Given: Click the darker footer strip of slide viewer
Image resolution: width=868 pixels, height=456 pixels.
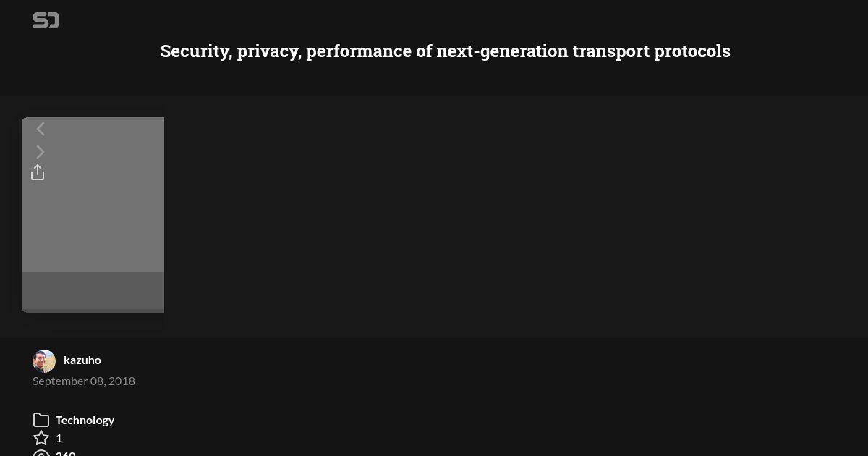Looking at the screenshot, I should point(93,290).
